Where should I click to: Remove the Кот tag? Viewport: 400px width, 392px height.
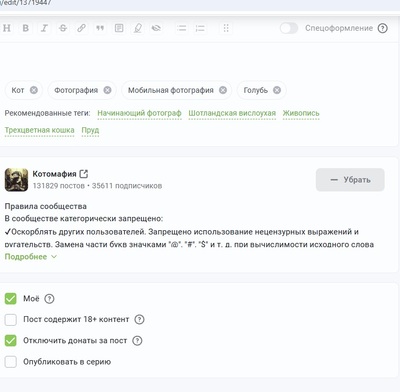click(x=34, y=90)
